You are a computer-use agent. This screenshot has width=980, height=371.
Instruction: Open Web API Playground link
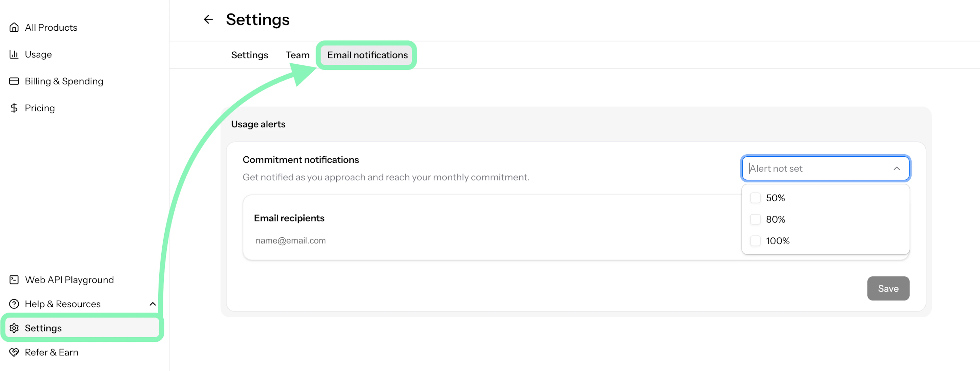coord(69,280)
